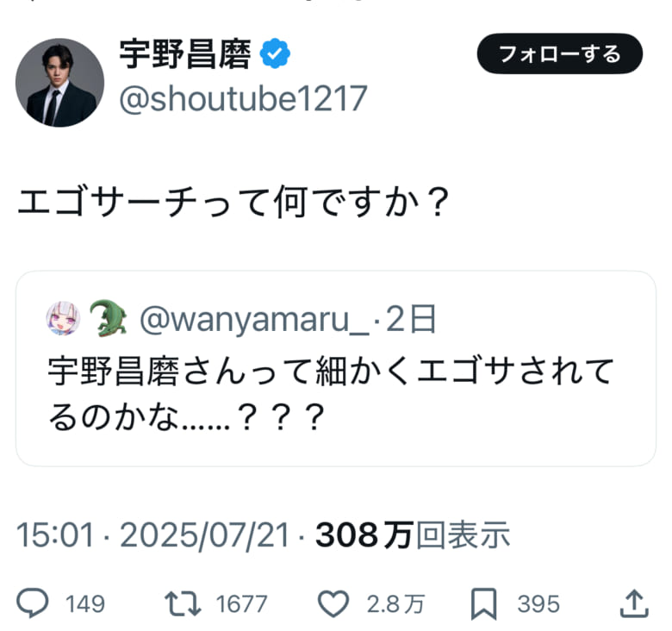Click the 2.8万 likes count
The height and width of the screenshot is (631, 672).
pyautogui.click(x=395, y=604)
